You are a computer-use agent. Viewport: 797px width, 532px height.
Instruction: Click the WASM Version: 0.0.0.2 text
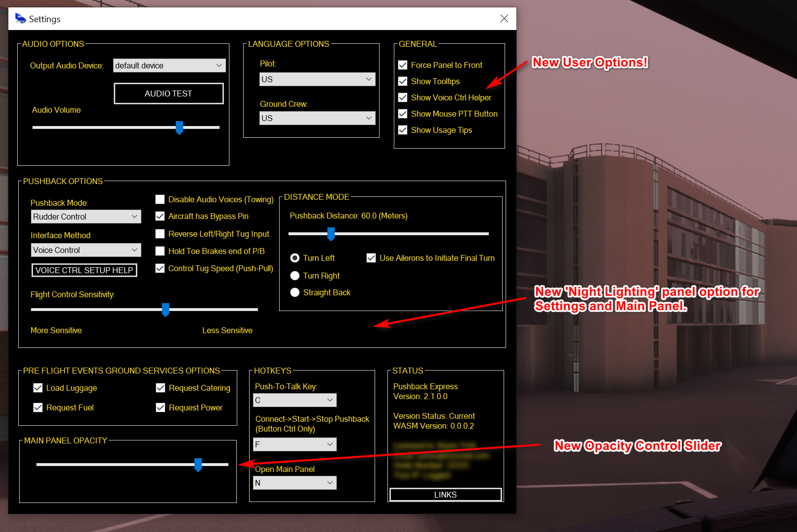click(x=434, y=426)
